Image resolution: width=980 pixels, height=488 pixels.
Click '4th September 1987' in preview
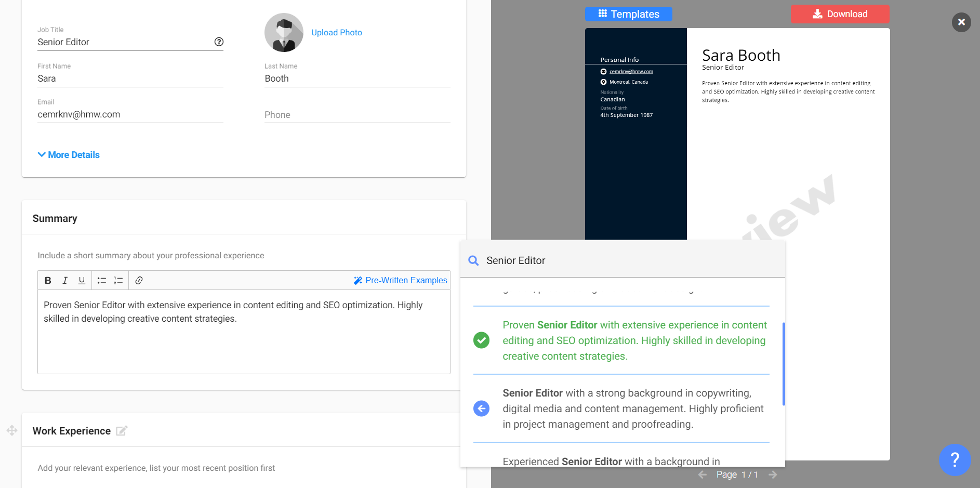tap(627, 115)
